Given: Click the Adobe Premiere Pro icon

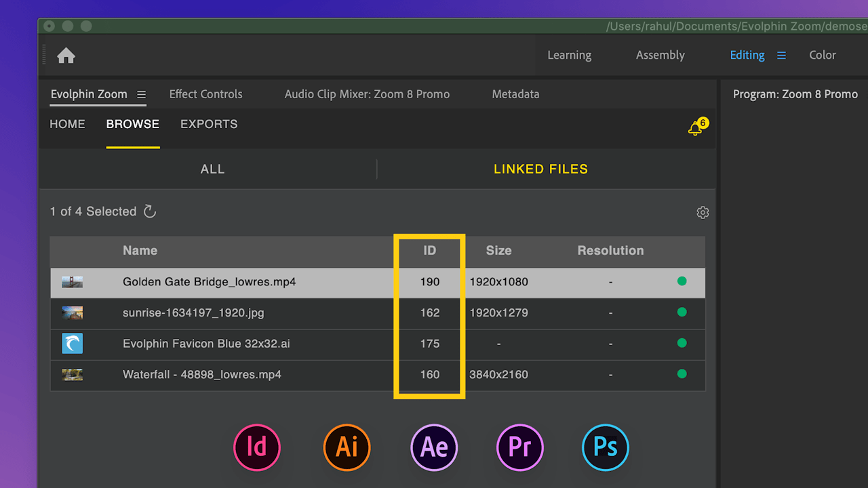Looking at the screenshot, I should point(520,447).
